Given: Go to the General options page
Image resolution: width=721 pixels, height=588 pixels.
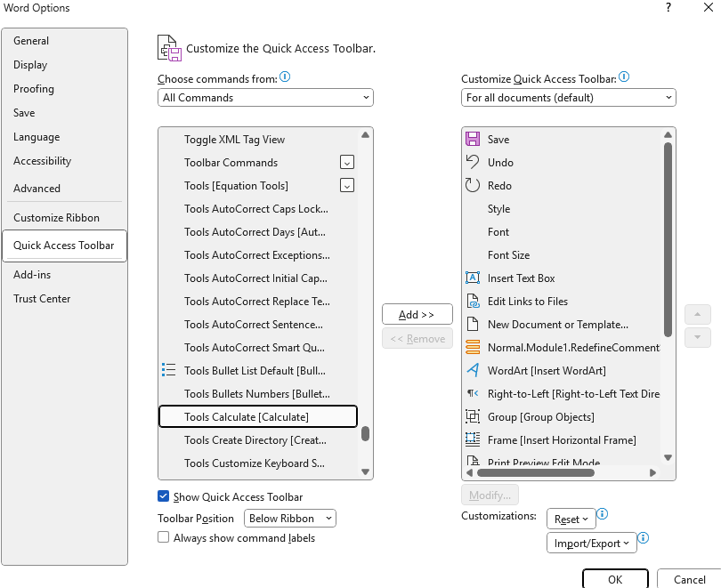Looking at the screenshot, I should [x=64, y=40].
